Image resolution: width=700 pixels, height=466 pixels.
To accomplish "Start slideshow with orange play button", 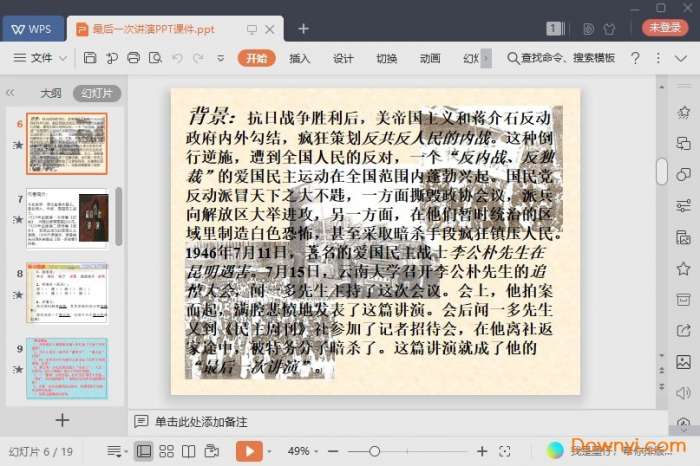I will tap(250, 451).
